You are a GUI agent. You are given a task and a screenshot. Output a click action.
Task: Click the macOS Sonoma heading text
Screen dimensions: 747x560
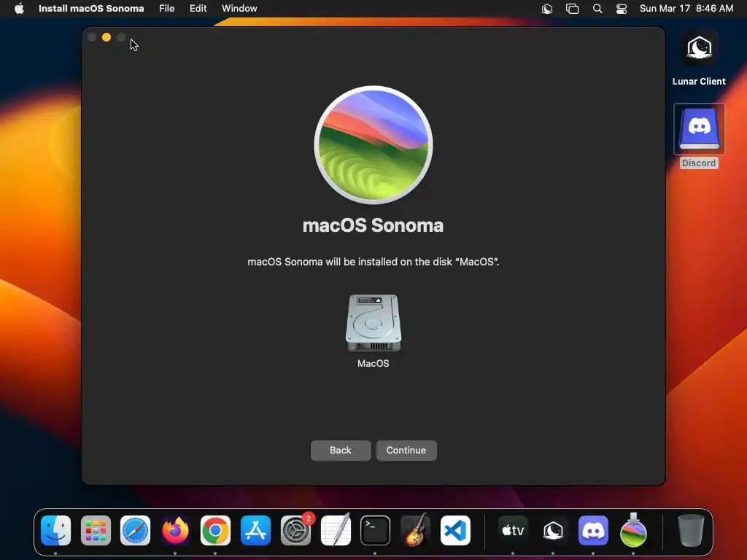pos(373,225)
